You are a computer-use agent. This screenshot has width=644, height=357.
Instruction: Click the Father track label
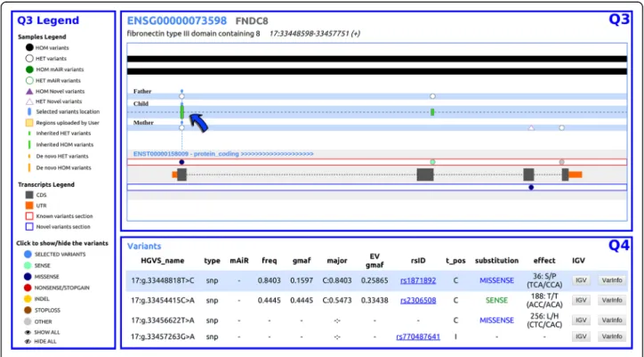142,92
